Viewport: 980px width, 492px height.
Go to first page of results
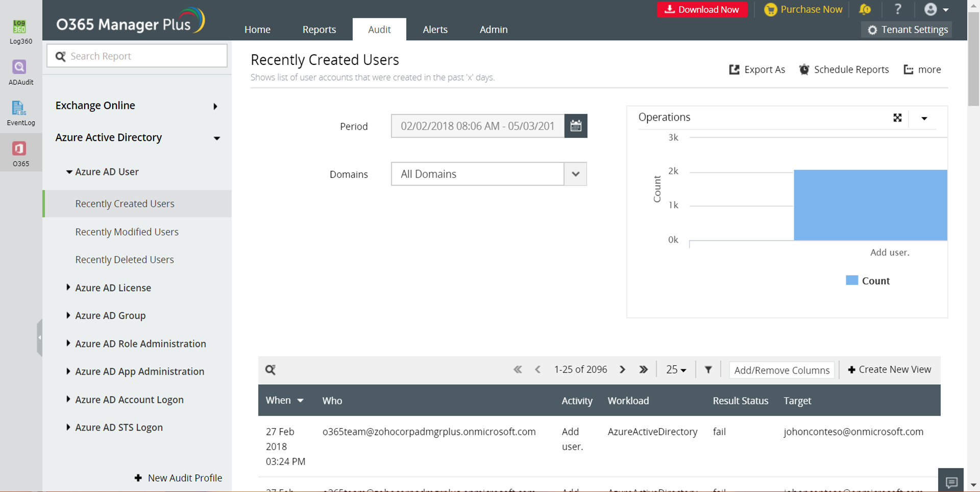click(518, 369)
